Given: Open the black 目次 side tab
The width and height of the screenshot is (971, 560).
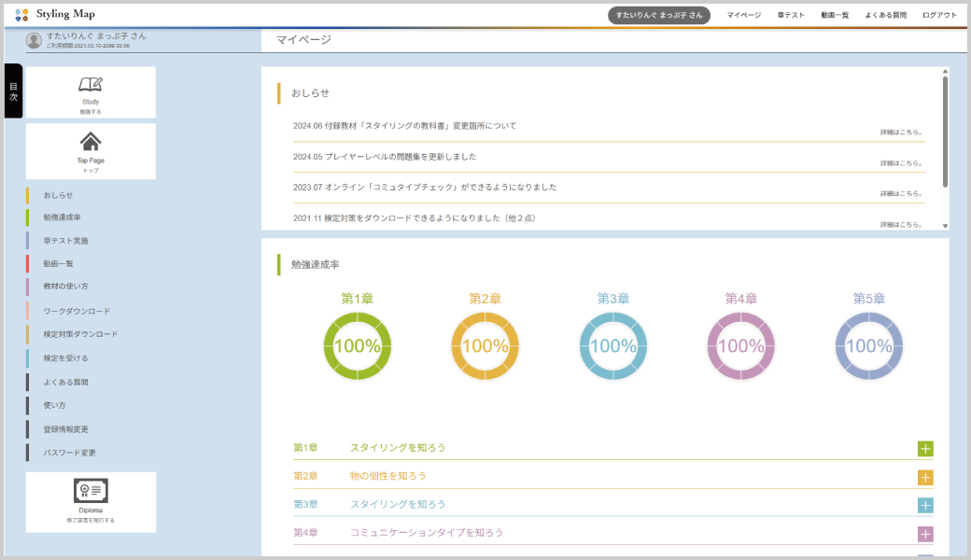Looking at the screenshot, I should (13, 91).
